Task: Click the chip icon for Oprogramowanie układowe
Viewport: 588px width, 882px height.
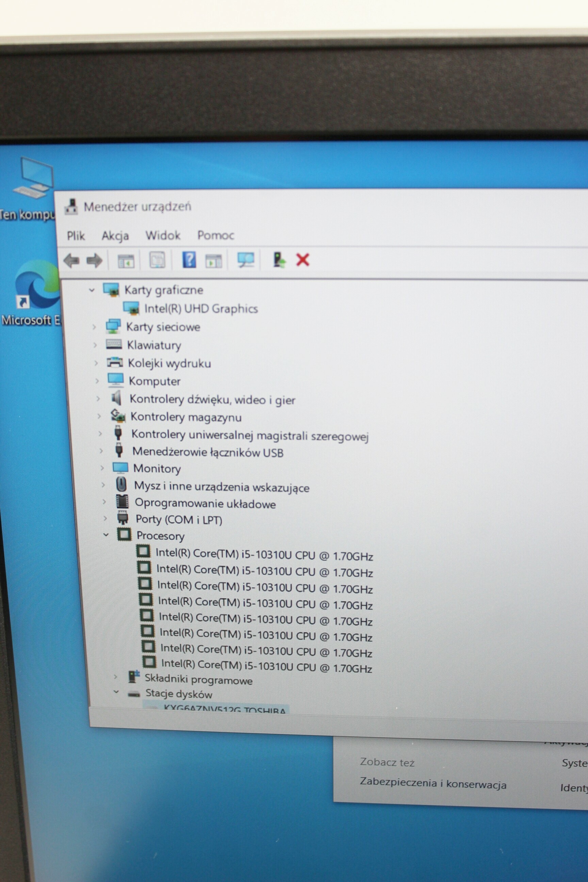Action: (122, 501)
